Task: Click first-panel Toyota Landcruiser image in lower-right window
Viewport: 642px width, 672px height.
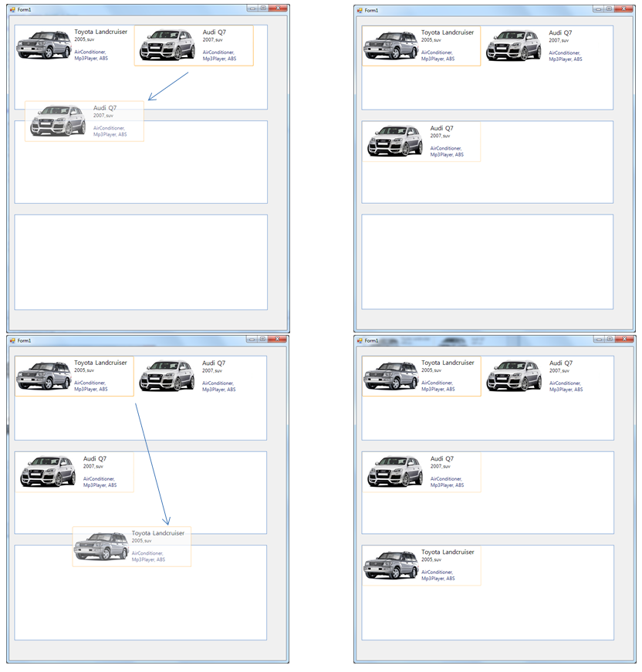Action: [391, 376]
